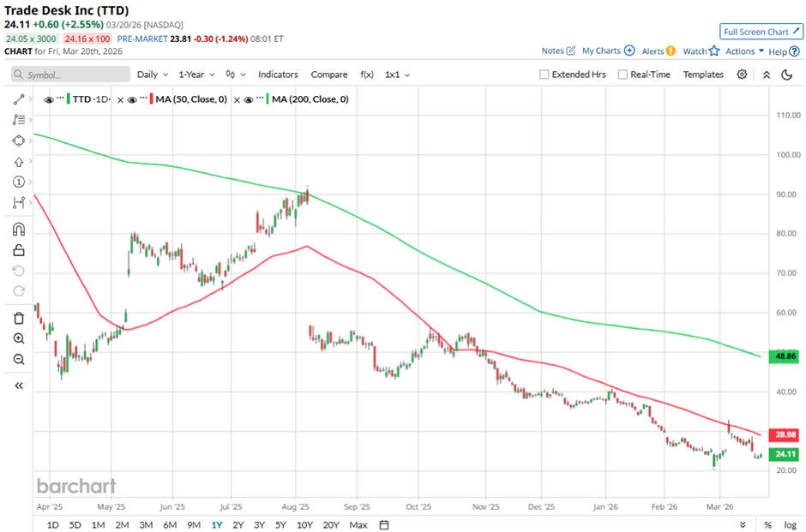Toggle MA 200 visibility eye icon
Screen dimensions: 806x532
tap(249, 99)
